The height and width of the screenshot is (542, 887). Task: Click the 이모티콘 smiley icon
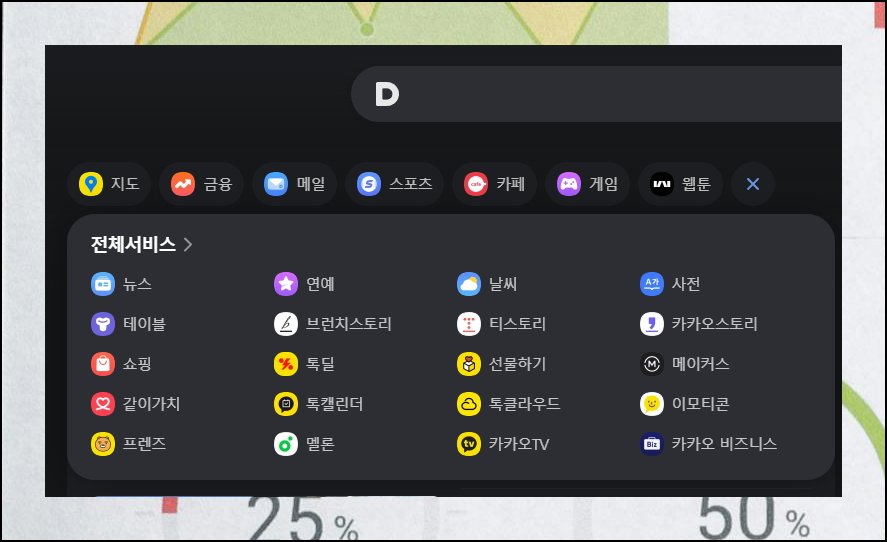pyautogui.click(x=652, y=404)
